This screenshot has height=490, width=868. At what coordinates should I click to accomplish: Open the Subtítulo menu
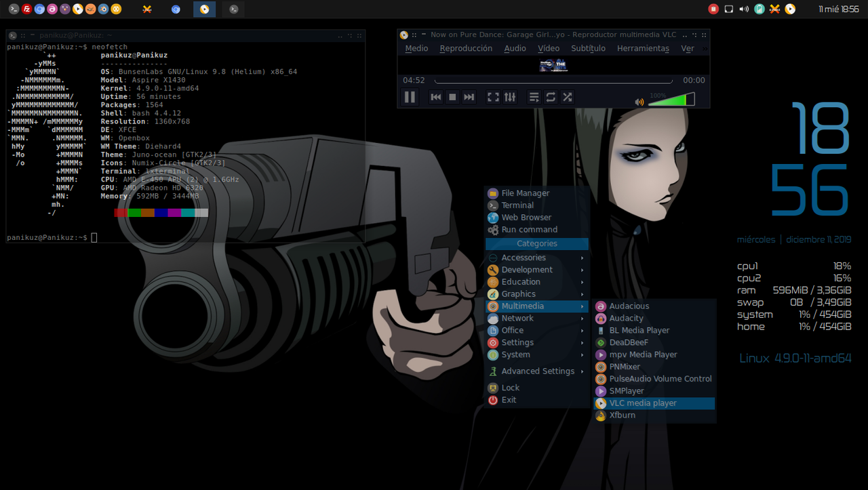(x=588, y=48)
